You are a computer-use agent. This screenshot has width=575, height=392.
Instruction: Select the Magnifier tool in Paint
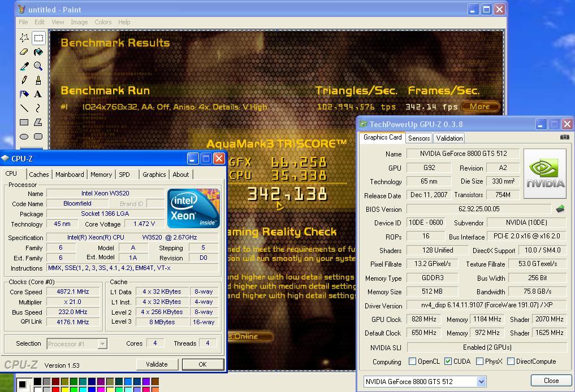click(38, 66)
